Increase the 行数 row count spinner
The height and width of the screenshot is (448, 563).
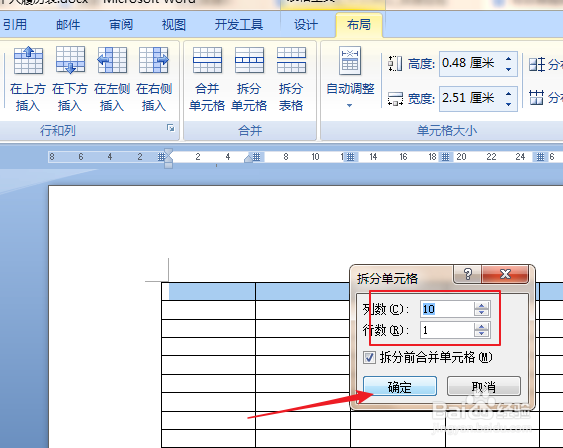(481, 326)
